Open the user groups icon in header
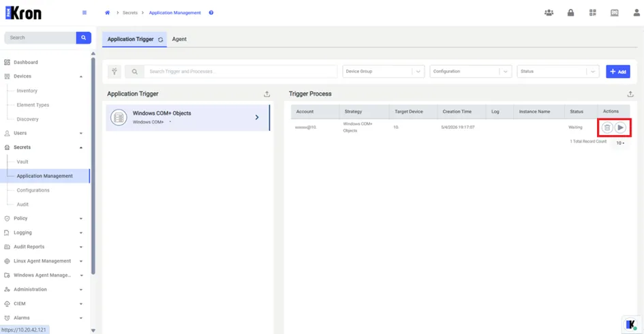The width and height of the screenshot is (644, 334). tap(549, 13)
